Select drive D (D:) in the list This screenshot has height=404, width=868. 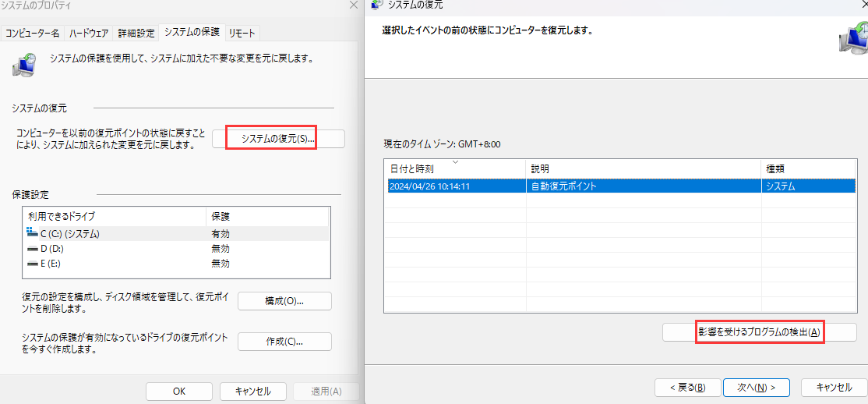(176, 249)
